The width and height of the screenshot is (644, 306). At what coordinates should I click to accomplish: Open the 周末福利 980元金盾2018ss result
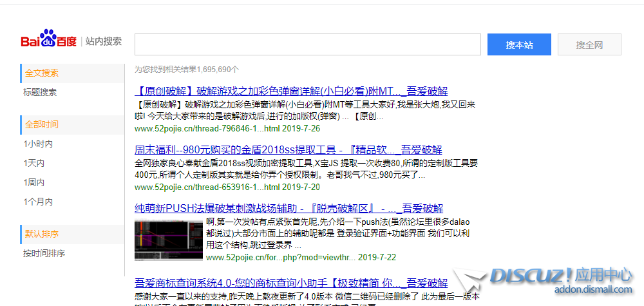coord(289,149)
